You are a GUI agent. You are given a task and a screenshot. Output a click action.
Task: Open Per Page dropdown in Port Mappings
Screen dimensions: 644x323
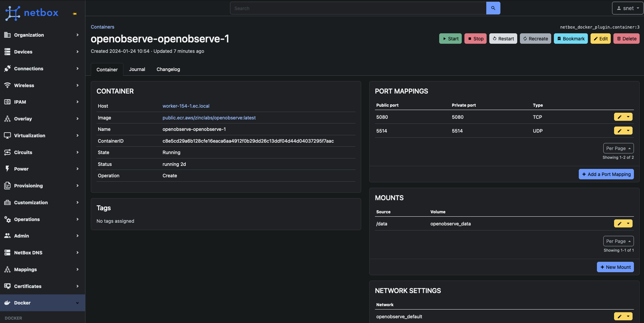pos(618,148)
